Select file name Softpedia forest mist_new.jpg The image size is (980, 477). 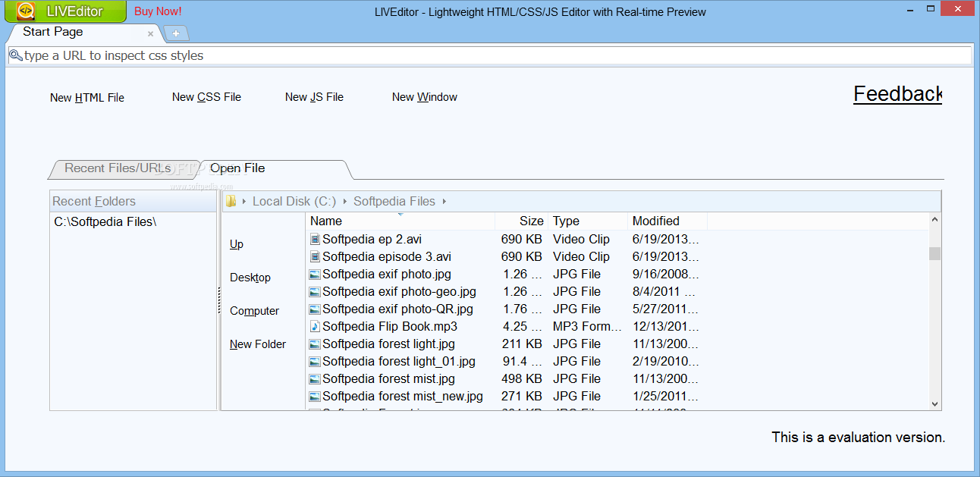click(403, 396)
